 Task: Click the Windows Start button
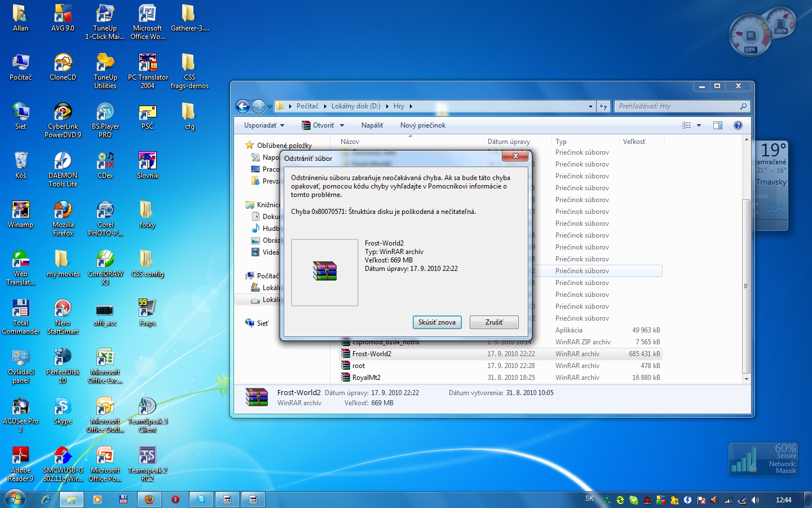tap(15, 499)
